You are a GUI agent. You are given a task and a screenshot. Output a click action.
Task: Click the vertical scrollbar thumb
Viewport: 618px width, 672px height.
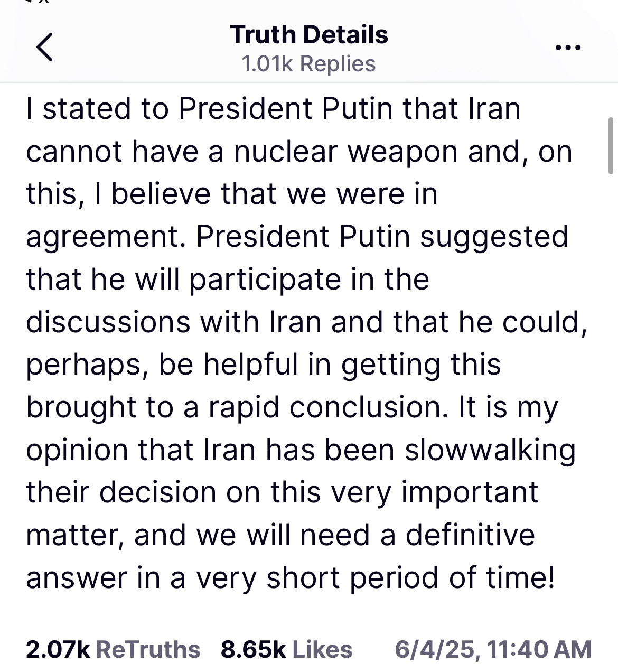coord(611,146)
